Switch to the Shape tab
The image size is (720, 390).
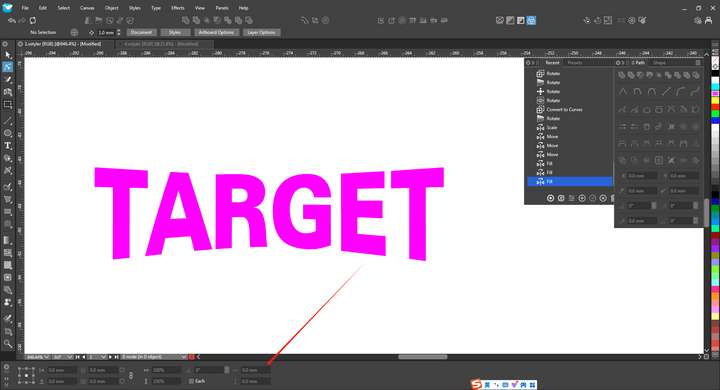pos(659,62)
